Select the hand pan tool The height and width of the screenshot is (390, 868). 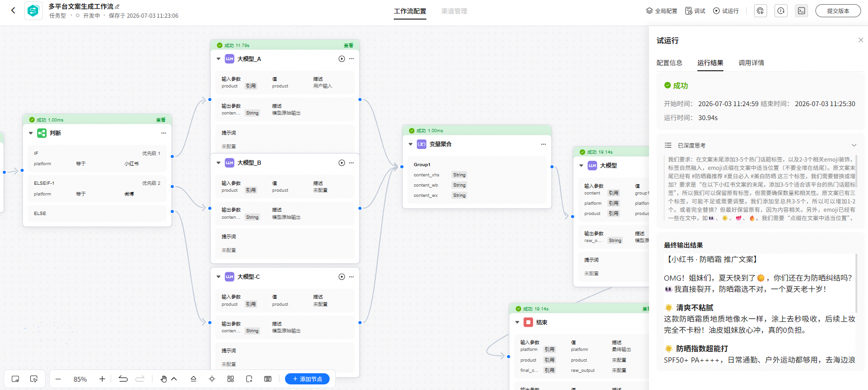163,379
